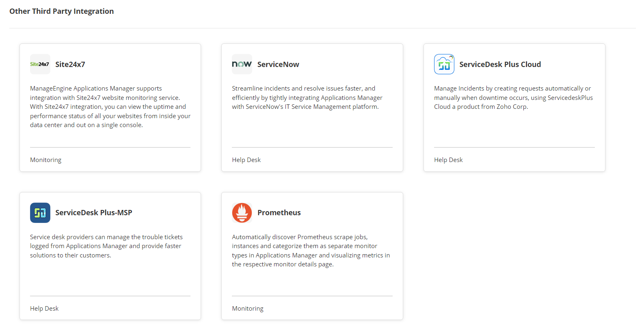This screenshot has width=644, height=335.
Task: Click the ServiceDesk Plus Cloud cloud icon
Action: click(x=444, y=64)
